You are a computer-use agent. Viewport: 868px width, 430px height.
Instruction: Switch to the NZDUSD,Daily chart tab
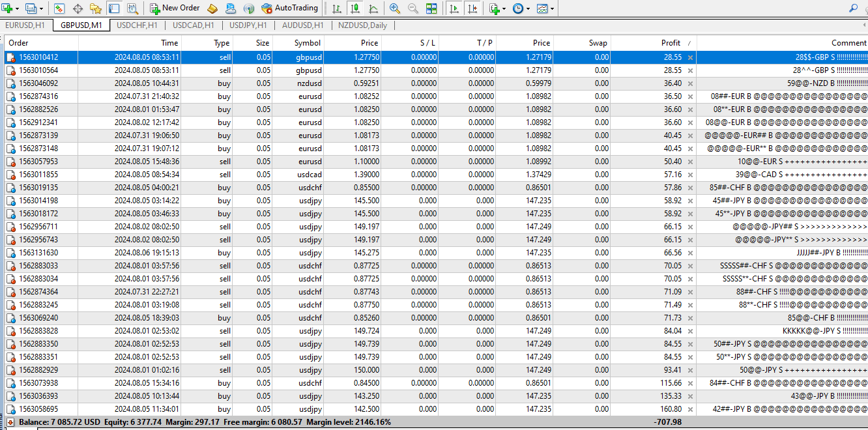pyautogui.click(x=362, y=25)
